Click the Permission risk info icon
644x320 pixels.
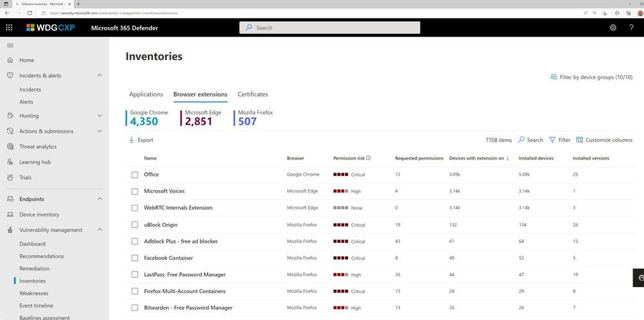368,158
